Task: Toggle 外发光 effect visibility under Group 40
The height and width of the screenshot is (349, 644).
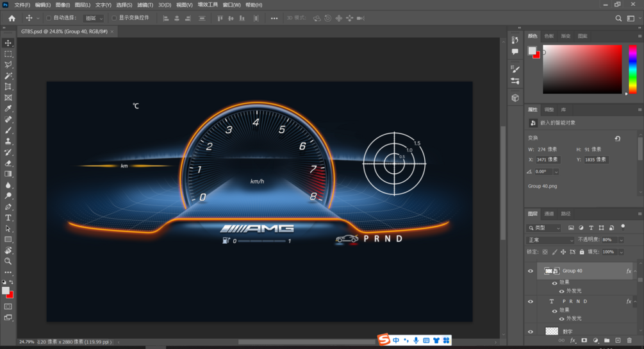Action: [561, 291]
